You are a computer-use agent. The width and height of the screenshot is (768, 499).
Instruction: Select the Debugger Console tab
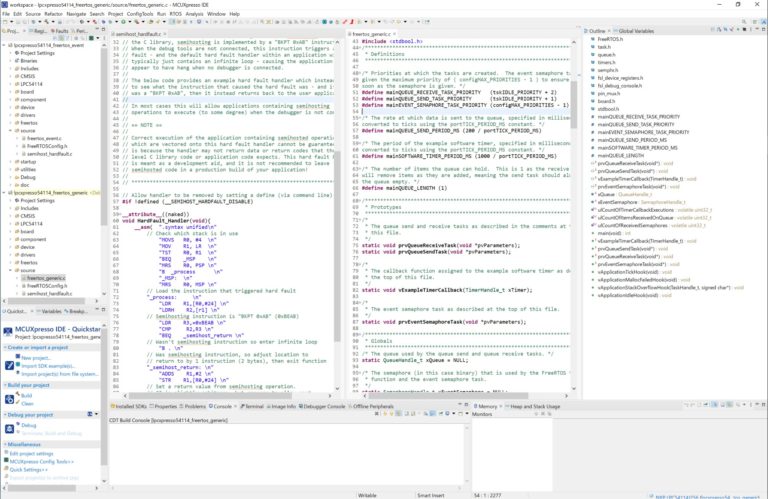(x=326, y=407)
